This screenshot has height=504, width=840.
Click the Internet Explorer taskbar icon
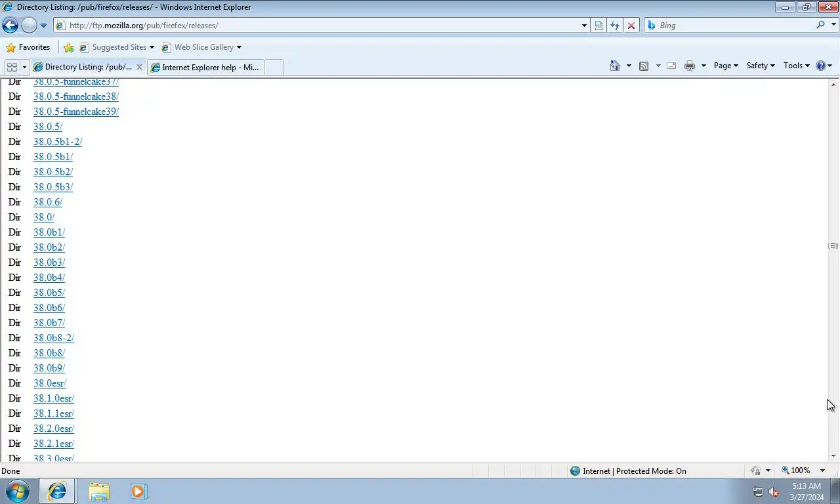pyautogui.click(x=57, y=491)
